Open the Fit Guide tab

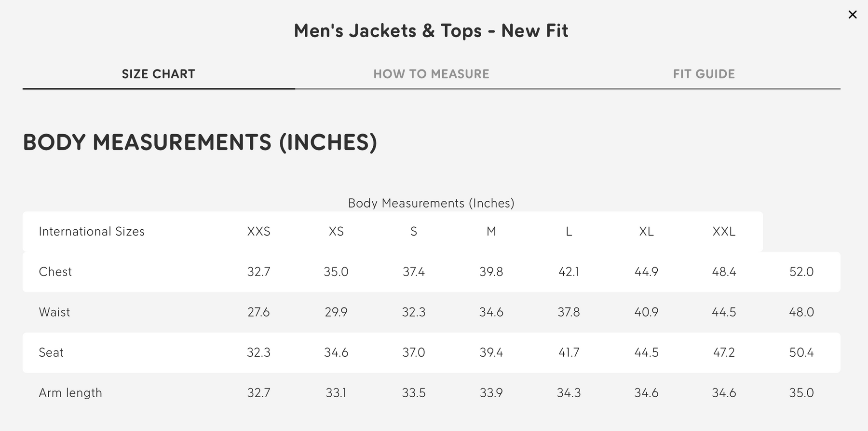click(704, 74)
